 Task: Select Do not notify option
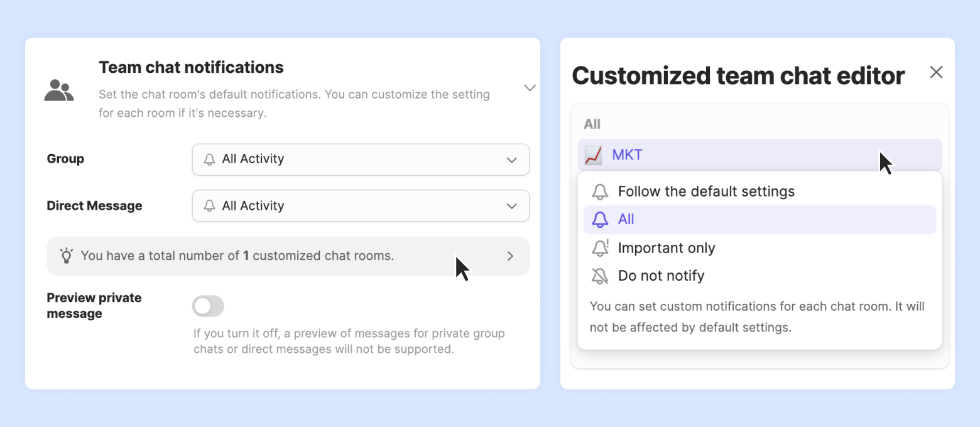[661, 276]
